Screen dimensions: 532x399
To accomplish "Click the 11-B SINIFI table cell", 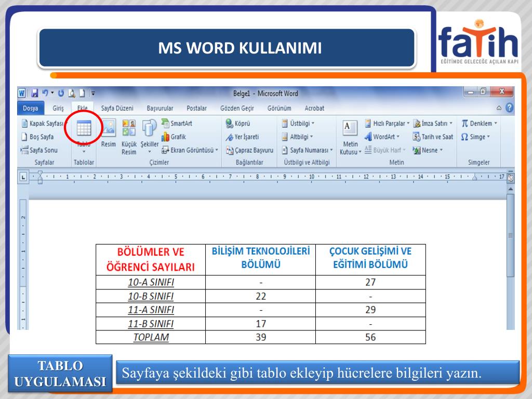I will pos(151,324).
